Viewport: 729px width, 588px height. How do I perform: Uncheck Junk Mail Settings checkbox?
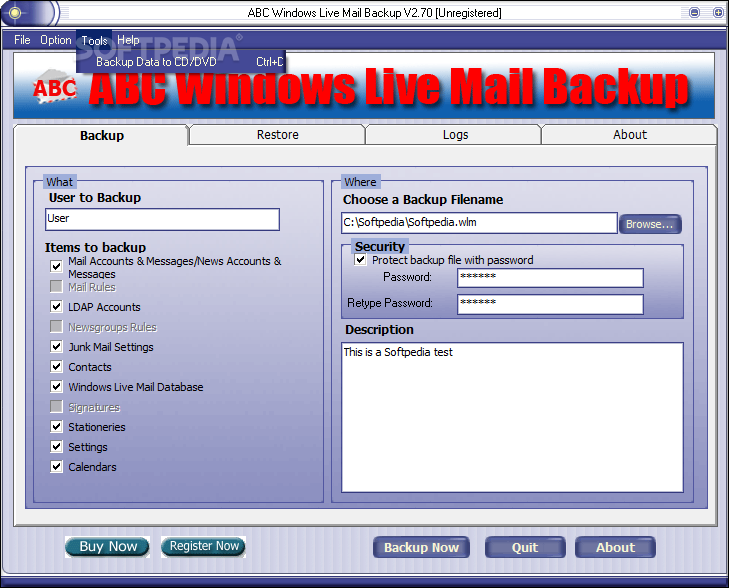[56, 346]
